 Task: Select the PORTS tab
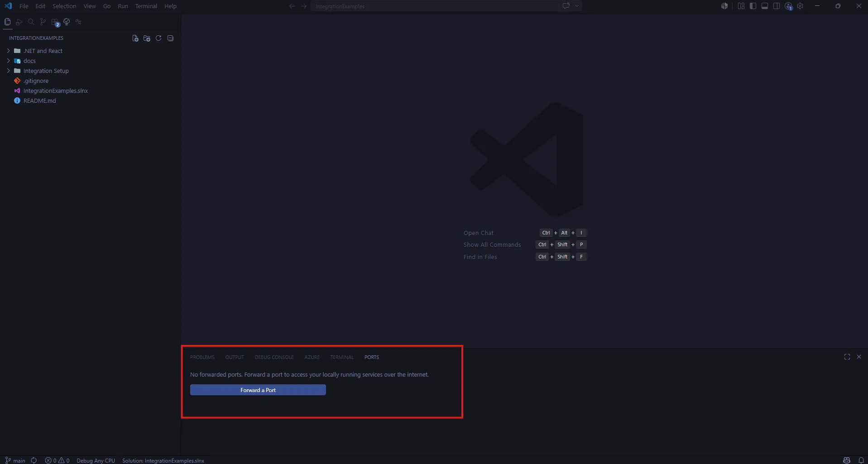(x=372, y=357)
